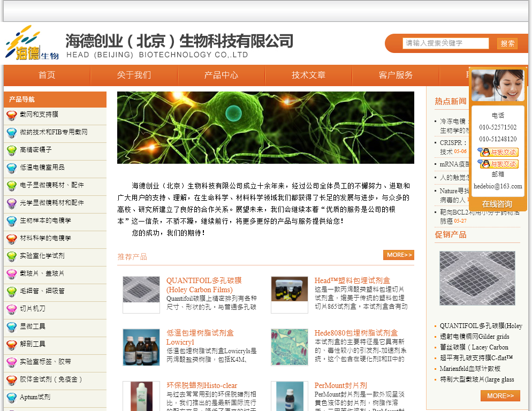Click the icon beside 实验室化学试剂

click(x=11, y=256)
